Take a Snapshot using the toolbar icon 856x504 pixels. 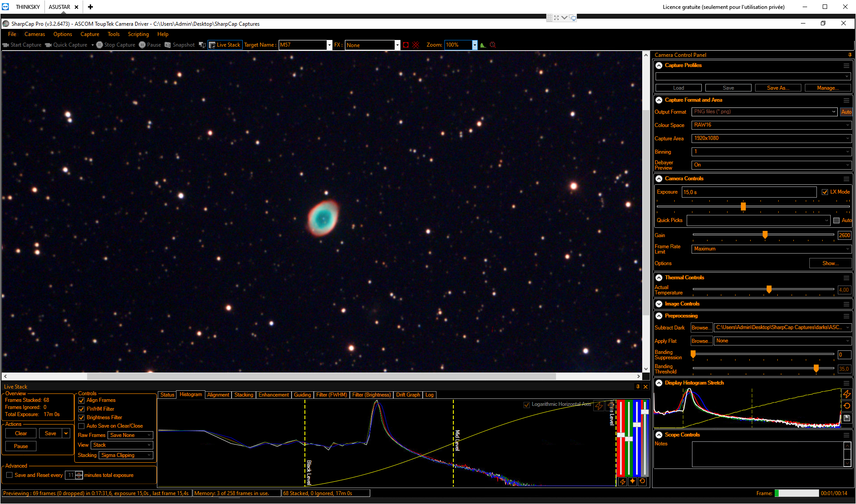tap(168, 45)
